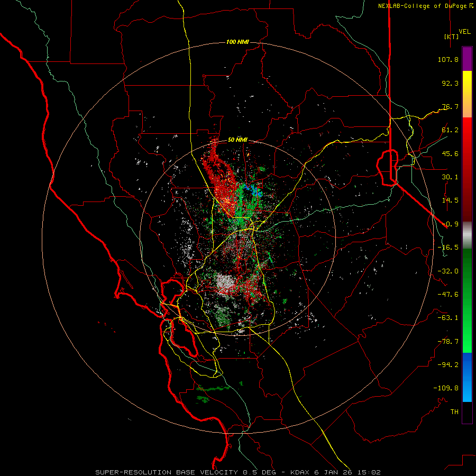Click the -78.7 velocity scale value

448,342
